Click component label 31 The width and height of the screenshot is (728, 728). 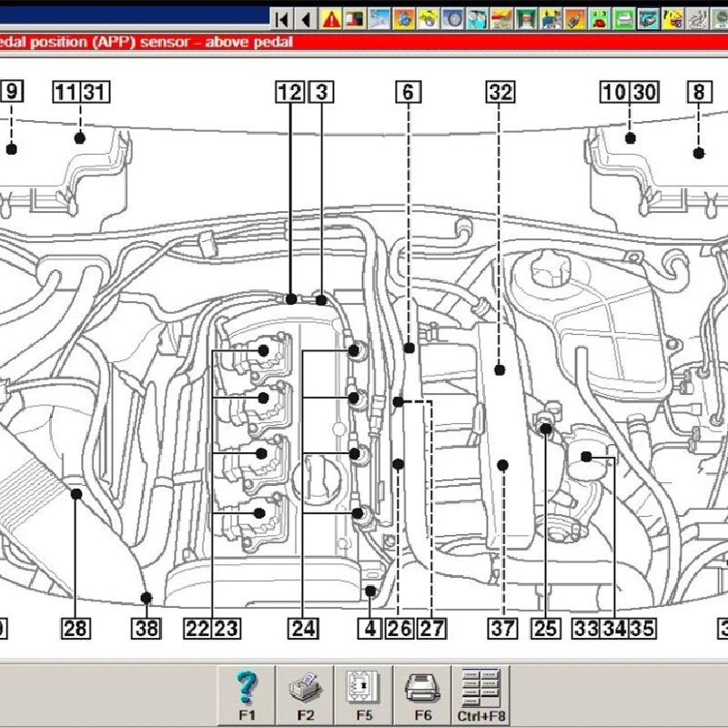96,92
